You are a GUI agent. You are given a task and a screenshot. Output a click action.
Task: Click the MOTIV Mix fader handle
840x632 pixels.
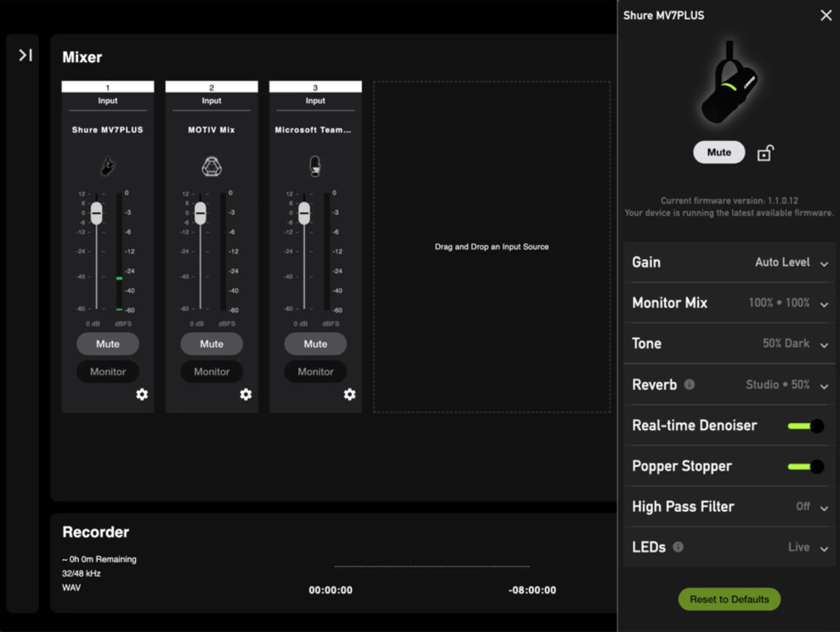[201, 213]
